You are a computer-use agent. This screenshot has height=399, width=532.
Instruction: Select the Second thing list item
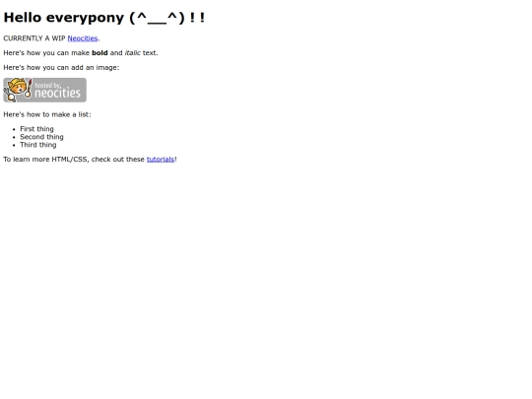point(41,137)
